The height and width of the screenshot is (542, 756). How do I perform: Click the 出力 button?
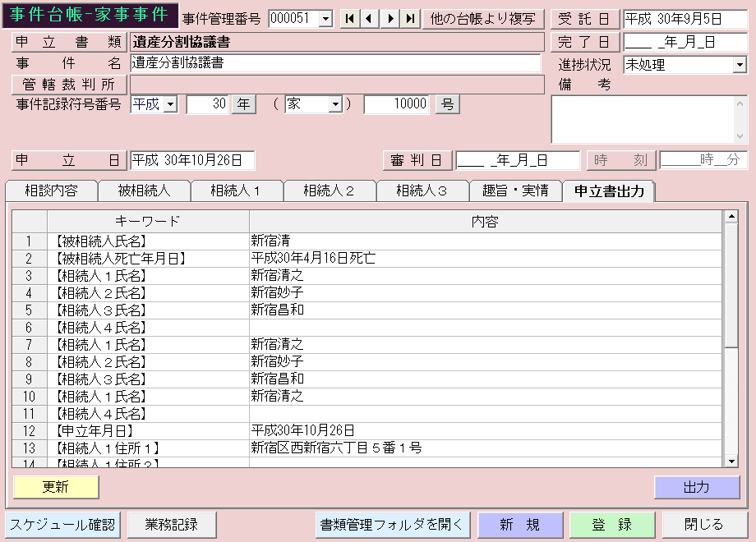(x=697, y=487)
